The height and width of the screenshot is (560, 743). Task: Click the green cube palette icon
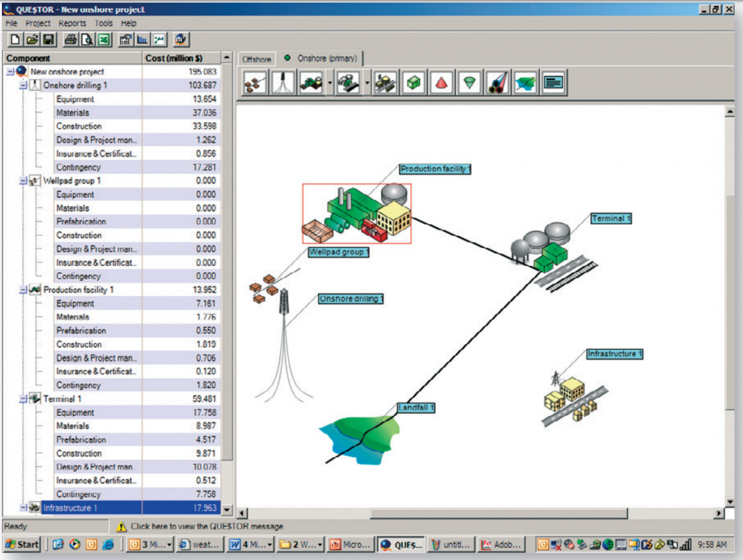click(414, 83)
